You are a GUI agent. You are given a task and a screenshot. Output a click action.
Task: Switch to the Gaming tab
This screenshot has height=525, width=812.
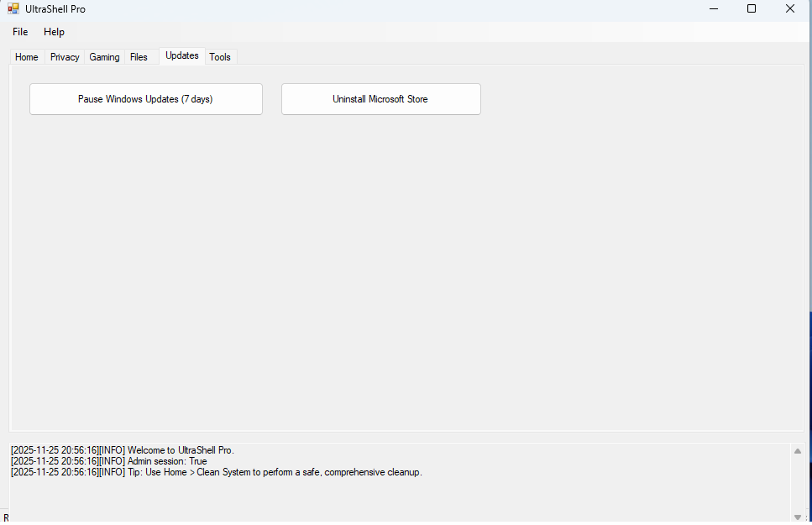pyautogui.click(x=104, y=57)
